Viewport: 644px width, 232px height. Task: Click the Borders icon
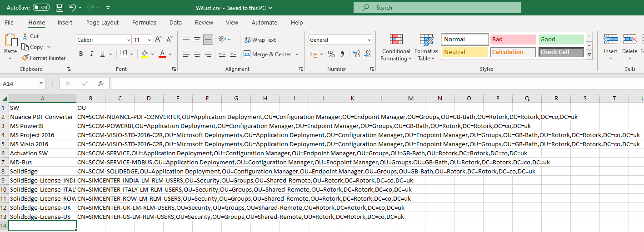click(x=124, y=54)
